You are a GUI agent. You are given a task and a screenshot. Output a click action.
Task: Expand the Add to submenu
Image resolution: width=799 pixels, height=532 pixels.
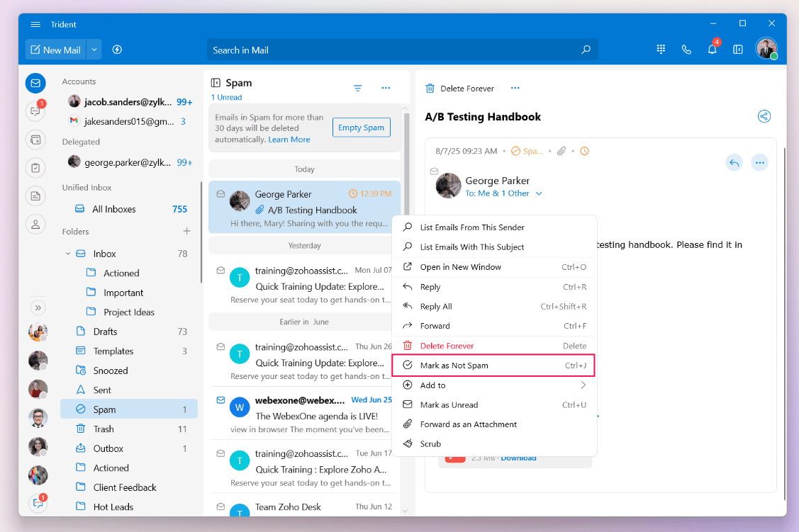[494, 385]
